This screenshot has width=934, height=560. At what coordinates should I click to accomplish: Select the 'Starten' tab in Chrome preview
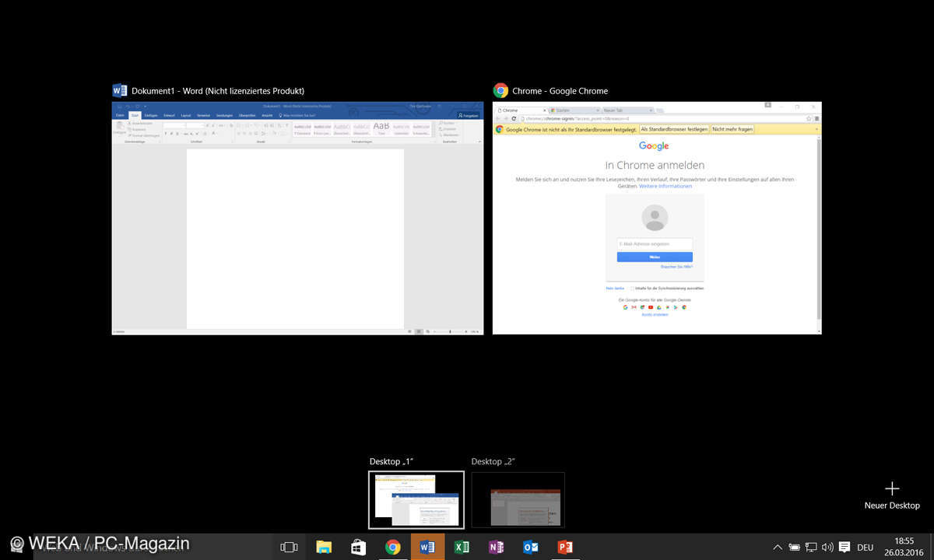point(574,110)
